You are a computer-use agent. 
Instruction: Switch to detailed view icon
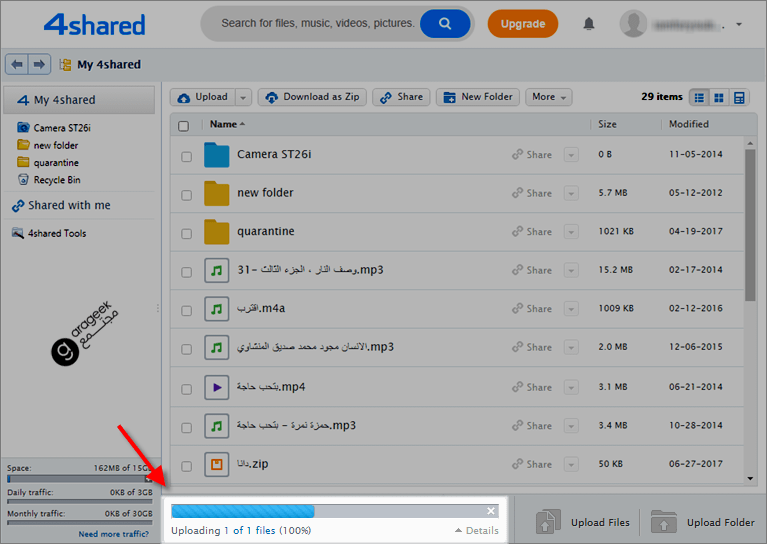click(739, 97)
